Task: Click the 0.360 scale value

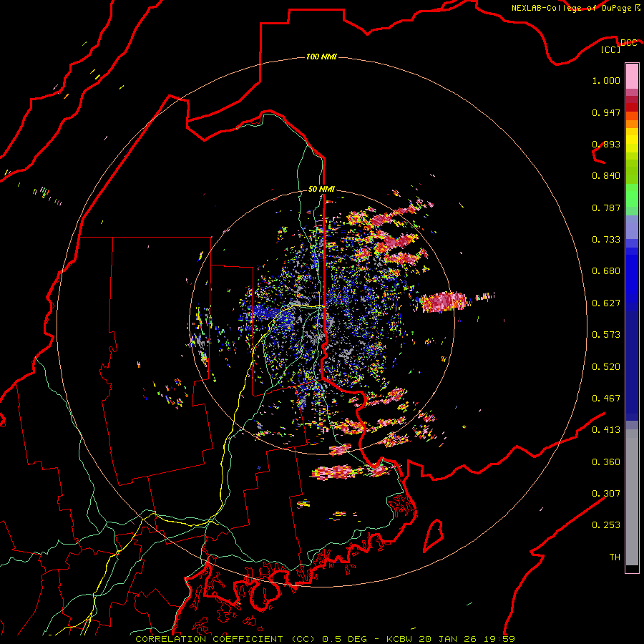Action: click(x=606, y=462)
